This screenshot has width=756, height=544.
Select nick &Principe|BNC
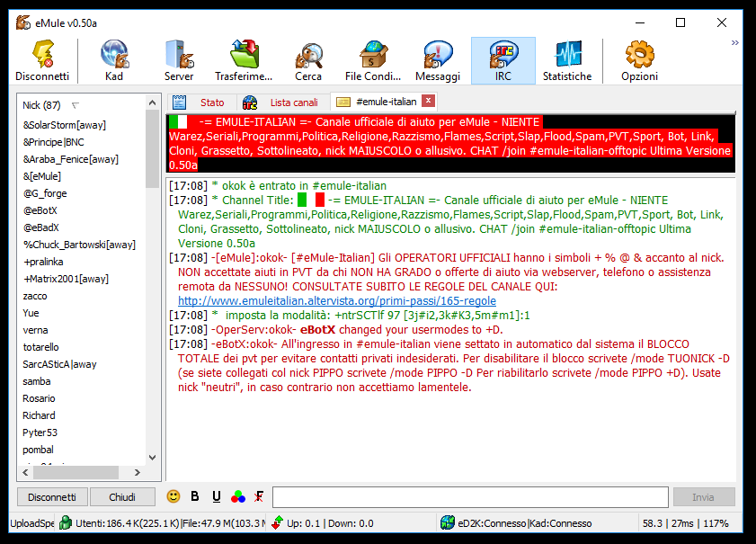54,142
